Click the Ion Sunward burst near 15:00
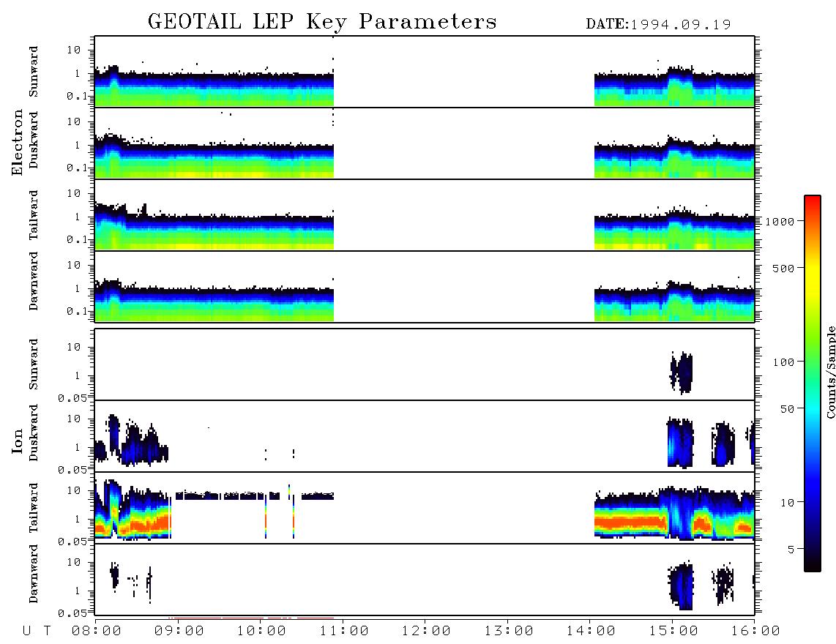 682,372
